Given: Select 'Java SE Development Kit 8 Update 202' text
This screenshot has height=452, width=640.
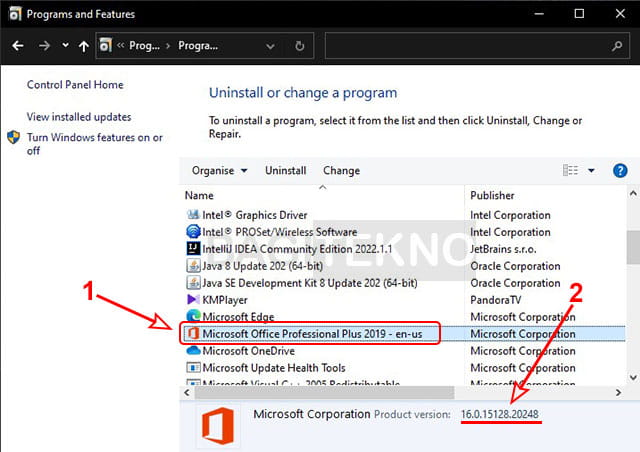Looking at the screenshot, I should coord(310,283).
